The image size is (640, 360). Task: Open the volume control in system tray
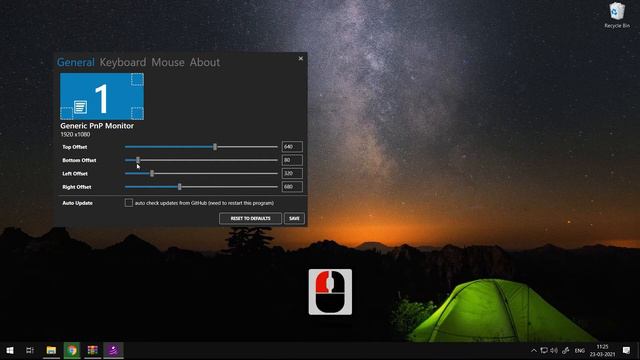(554, 351)
